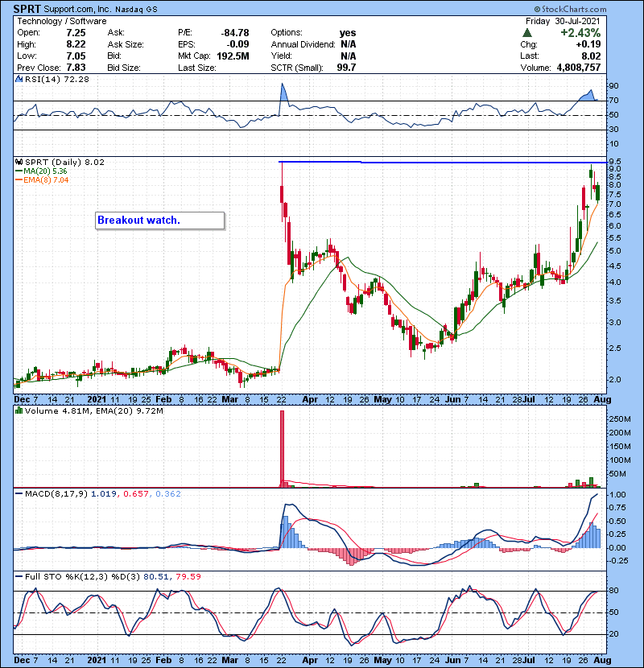Click the 90 RSI axis label
The height and width of the screenshot is (668, 644).
click(613, 86)
